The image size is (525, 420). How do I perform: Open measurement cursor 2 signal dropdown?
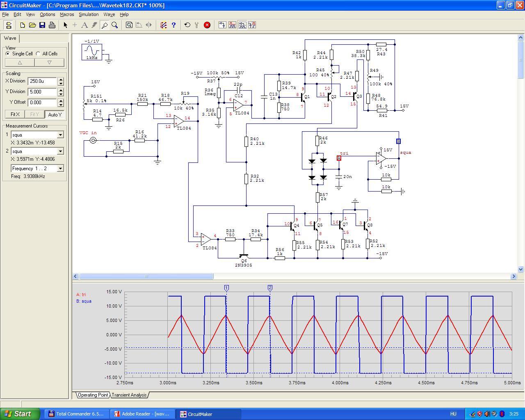(x=60, y=151)
